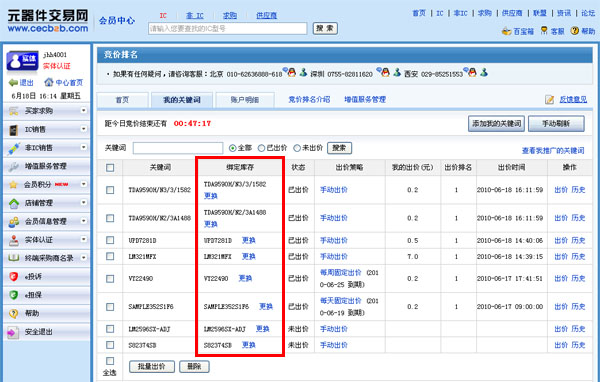
Task: Click the 反馈意见 notepad icon
Action: coord(549,100)
